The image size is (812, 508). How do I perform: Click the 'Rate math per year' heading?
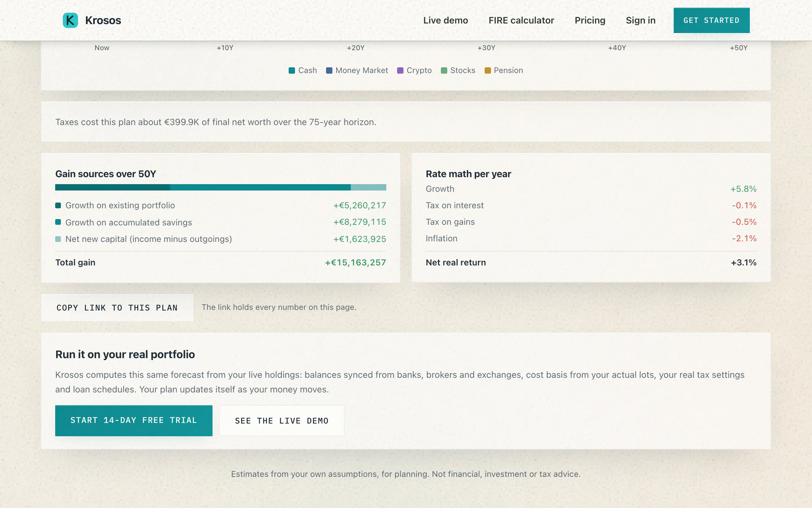coord(468,174)
